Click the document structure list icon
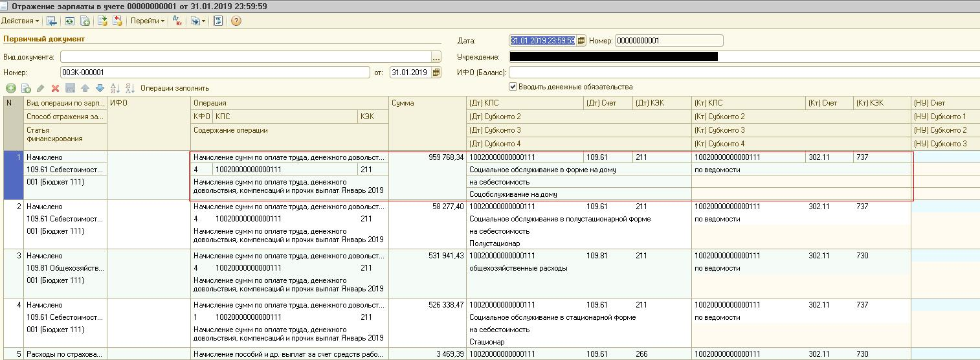Screen dimensions: 980x360 tap(218, 21)
